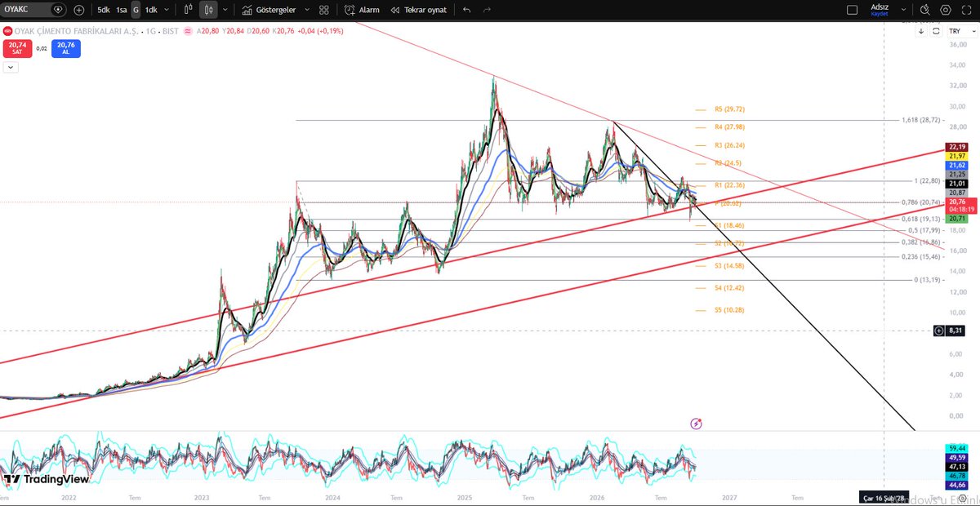Toggle the price scale mode icon beside TRY
Screen dimensions: 980x506
click(x=934, y=31)
